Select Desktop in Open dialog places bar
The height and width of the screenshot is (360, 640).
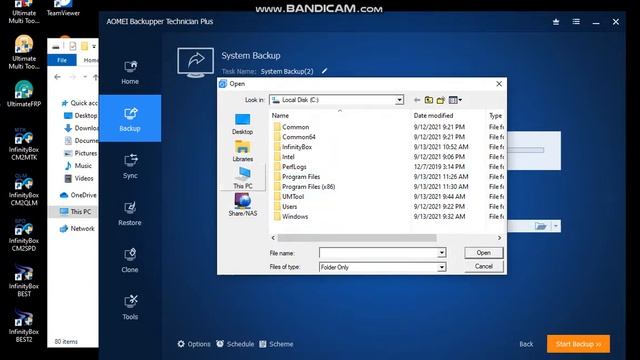(x=242, y=124)
